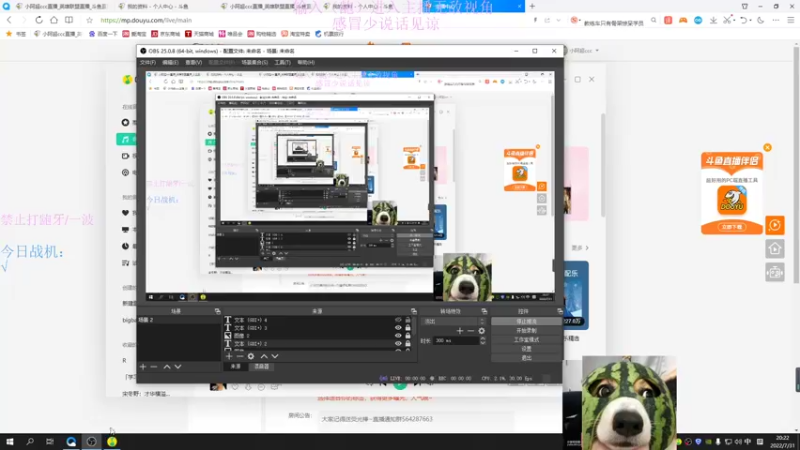Open OBS Edit menu
800x450 pixels.
pos(170,62)
